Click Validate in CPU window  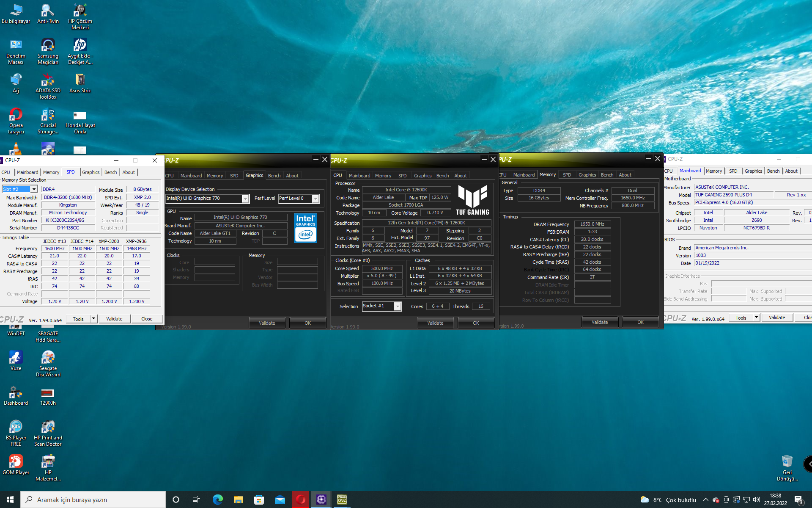click(435, 323)
